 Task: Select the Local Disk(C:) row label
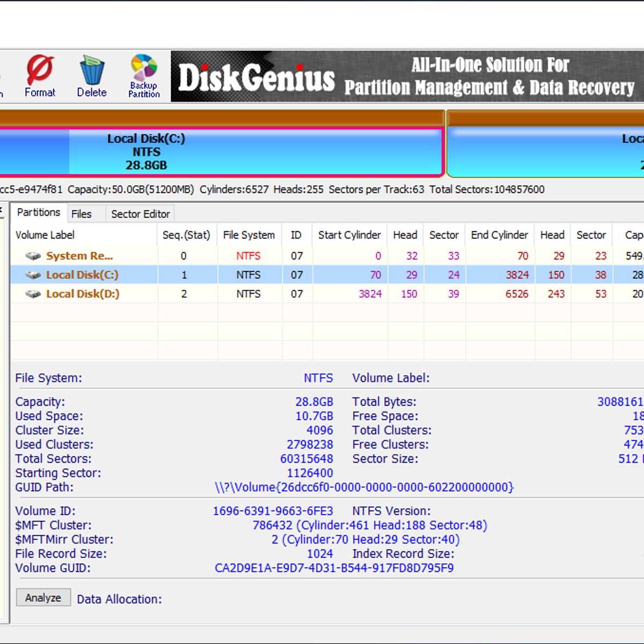pyautogui.click(x=82, y=275)
